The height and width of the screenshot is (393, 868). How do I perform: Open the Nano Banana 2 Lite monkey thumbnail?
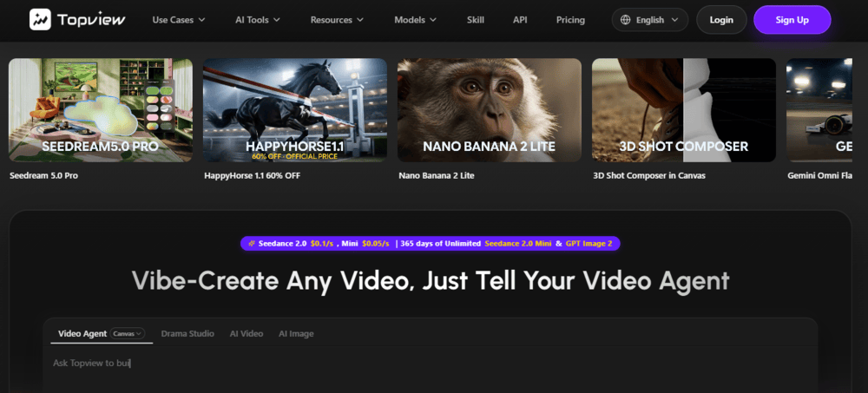click(x=490, y=110)
